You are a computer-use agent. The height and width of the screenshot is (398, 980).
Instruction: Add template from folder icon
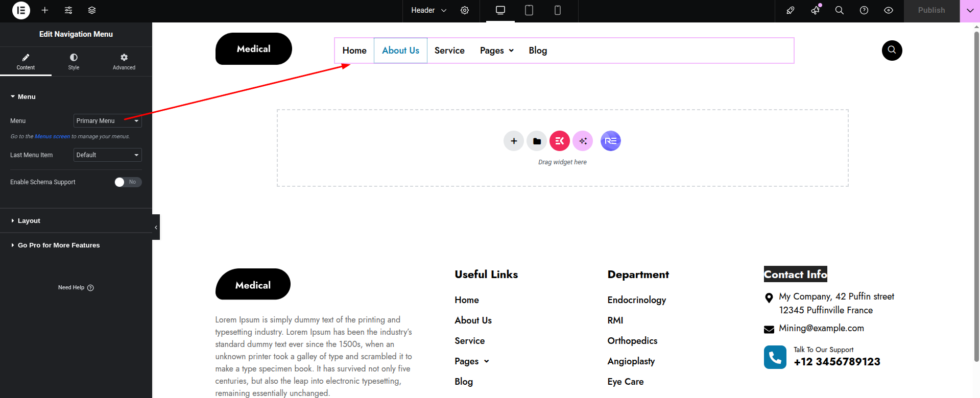click(x=537, y=141)
